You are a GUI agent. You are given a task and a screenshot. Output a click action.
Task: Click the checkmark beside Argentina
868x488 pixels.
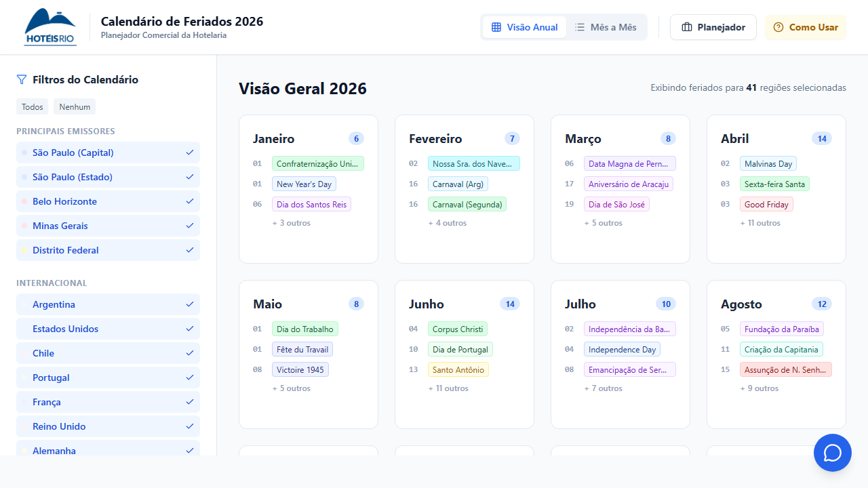(190, 304)
